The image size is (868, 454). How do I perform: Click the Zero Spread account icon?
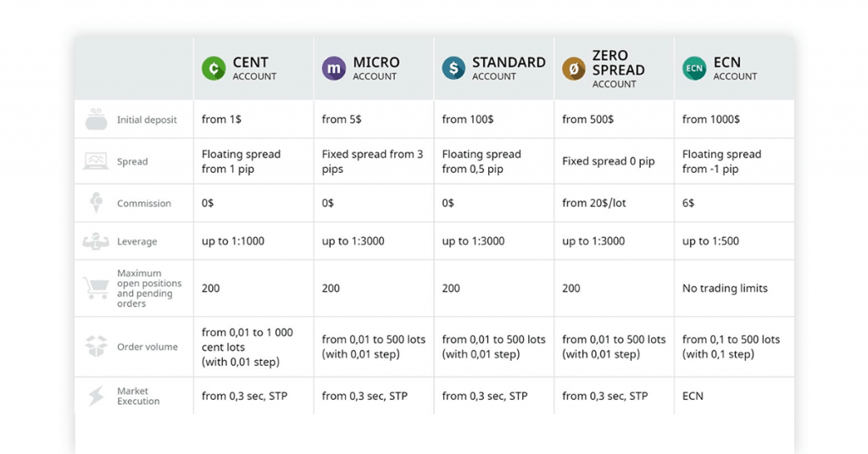coord(574,69)
